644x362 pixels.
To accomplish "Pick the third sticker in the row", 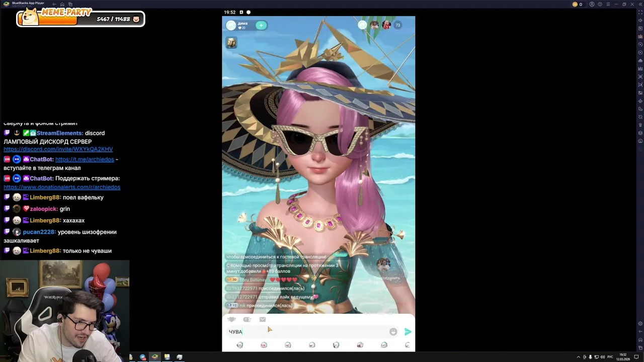I will pos(288,345).
